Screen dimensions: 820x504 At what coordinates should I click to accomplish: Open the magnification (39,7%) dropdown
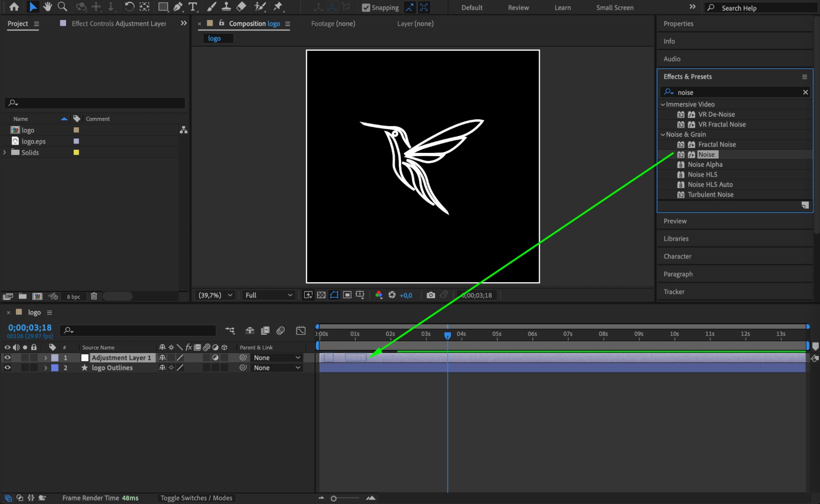point(215,295)
